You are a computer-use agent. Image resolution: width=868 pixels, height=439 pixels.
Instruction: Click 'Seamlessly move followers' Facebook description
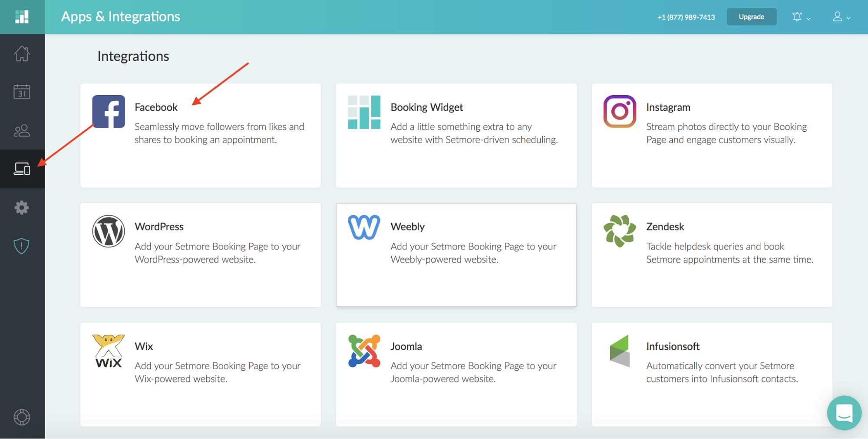pyautogui.click(x=219, y=133)
